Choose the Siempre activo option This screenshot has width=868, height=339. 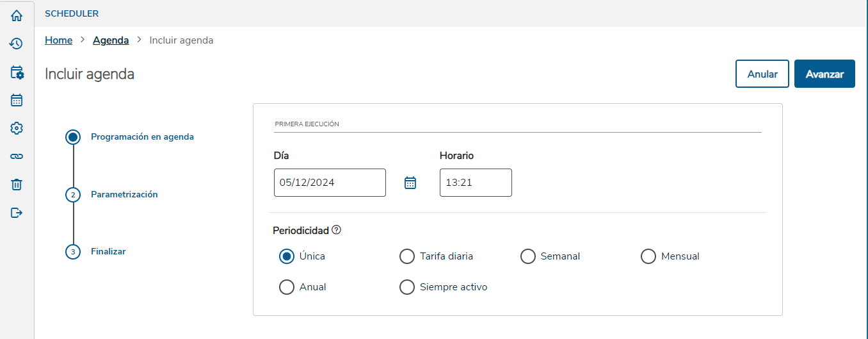click(407, 287)
